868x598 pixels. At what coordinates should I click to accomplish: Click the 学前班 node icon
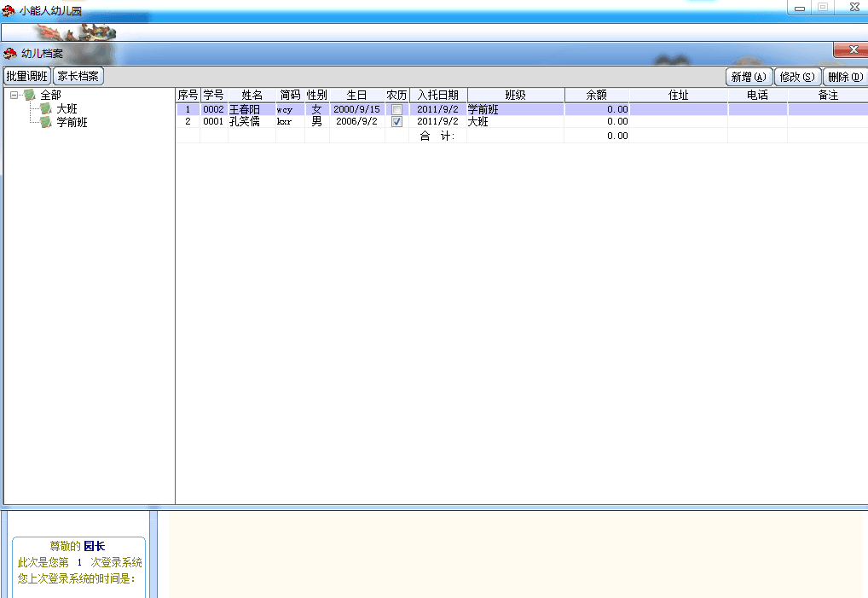click(47, 122)
